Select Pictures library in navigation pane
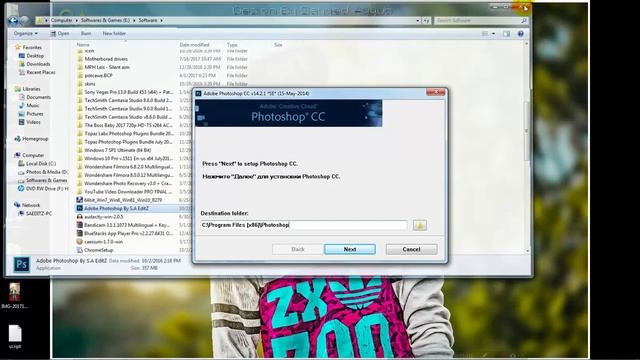Image resolution: width=640 pixels, height=360 pixels. [35, 114]
